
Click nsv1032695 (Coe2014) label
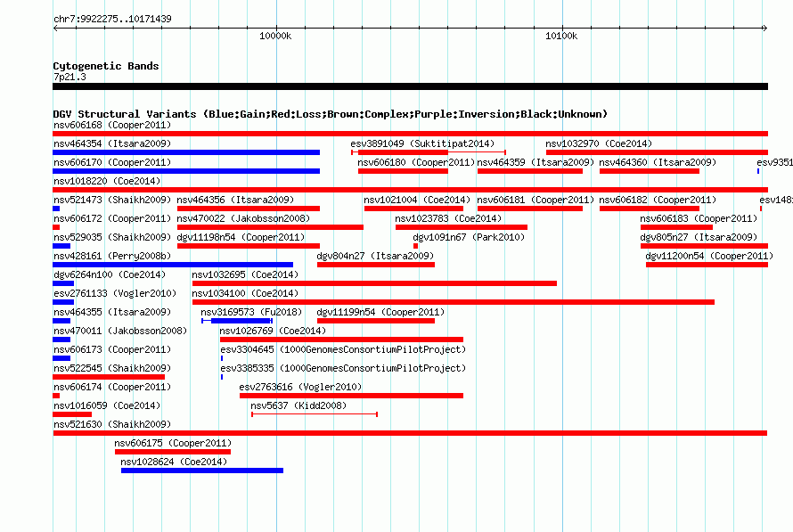pos(245,274)
